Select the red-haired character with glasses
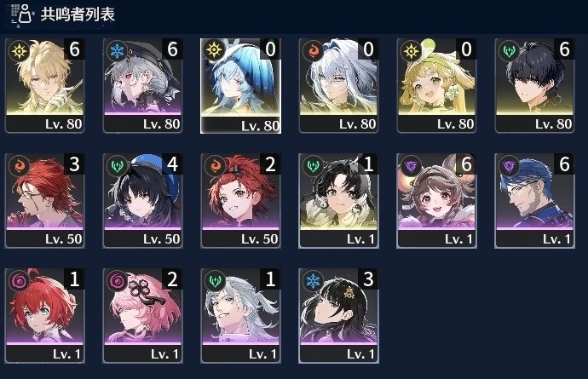588x379 pixels. tap(44, 200)
